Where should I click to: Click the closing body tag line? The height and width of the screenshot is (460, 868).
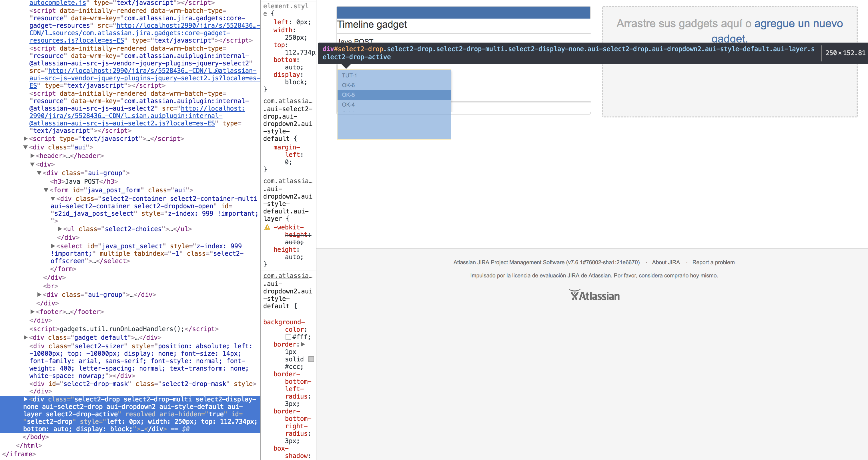(36, 437)
